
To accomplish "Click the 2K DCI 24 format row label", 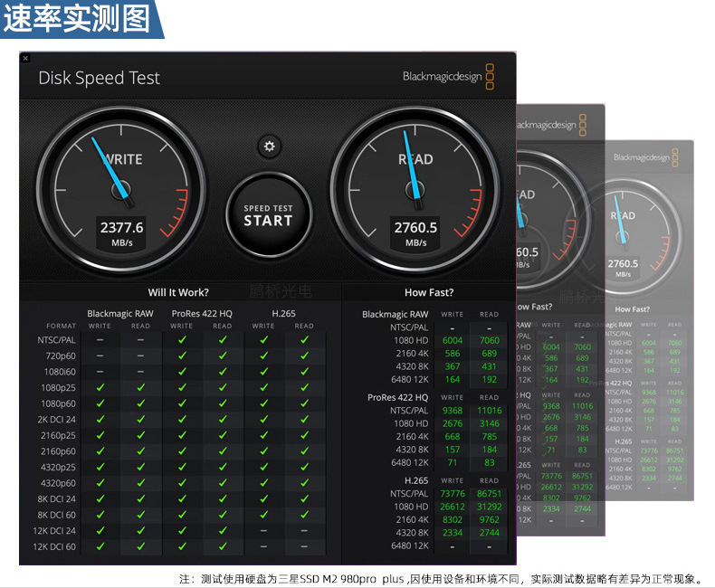I will coord(56,420).
